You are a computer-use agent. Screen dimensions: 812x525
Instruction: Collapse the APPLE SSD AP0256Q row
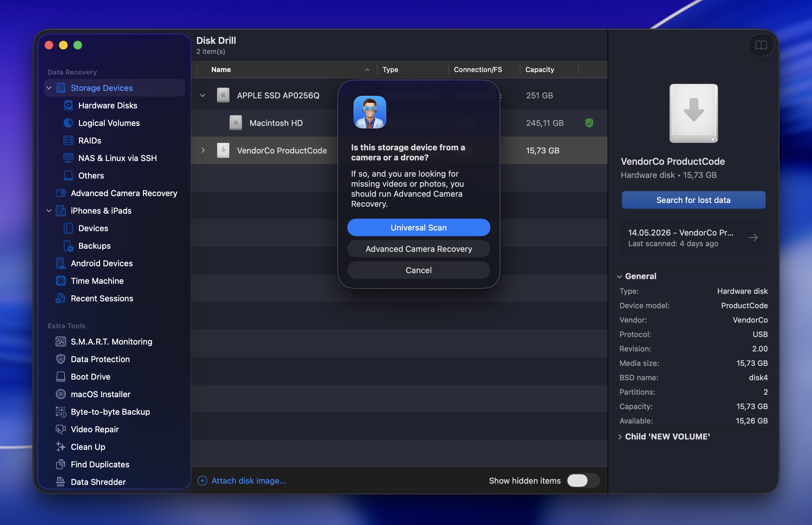click(x=203, y=96)
